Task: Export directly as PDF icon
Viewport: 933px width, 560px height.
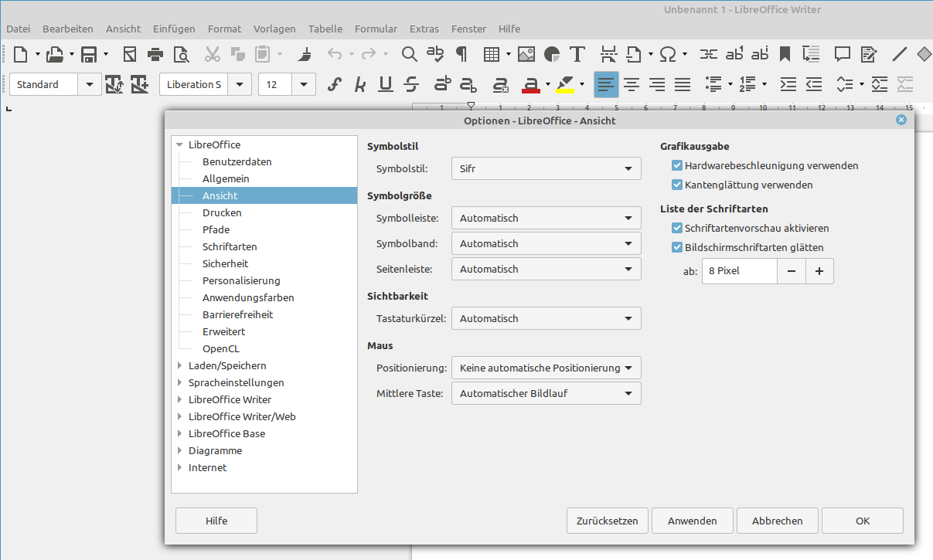Action: point(130,54)
